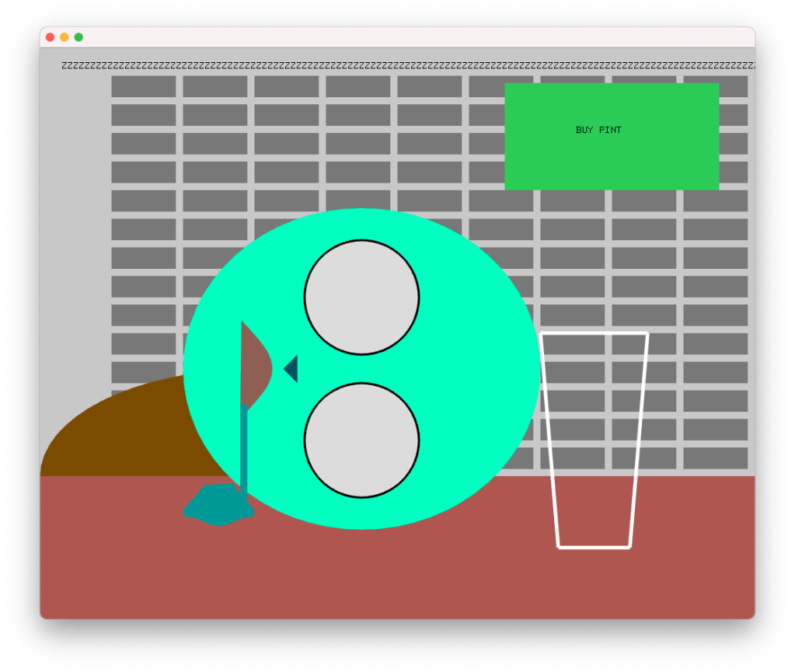This screenshot has height=672, width=795.
Task: Click the lower gray circle eye
Action: (x=361, y=440)
